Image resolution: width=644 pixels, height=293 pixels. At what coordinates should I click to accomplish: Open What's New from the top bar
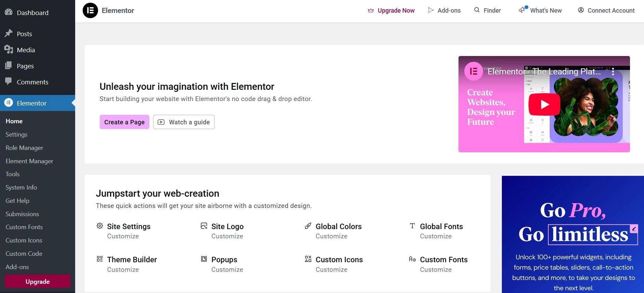coord(546,11)
